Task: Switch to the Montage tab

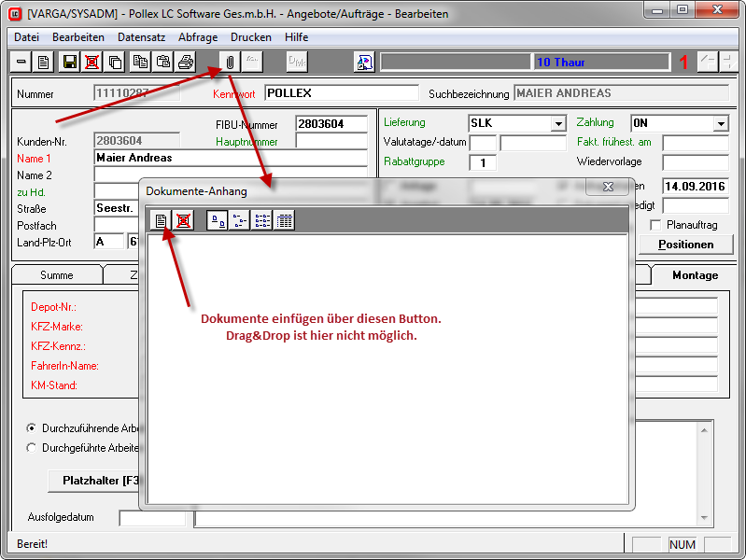Action: click(695, 275)
